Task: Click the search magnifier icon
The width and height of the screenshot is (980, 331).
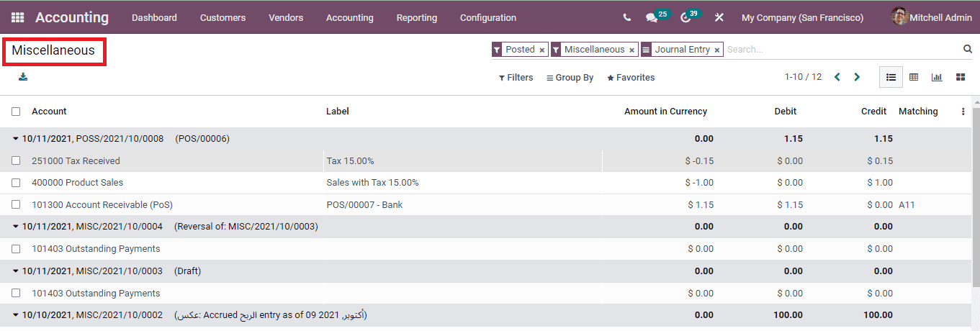Action: [x=968, y=49]
